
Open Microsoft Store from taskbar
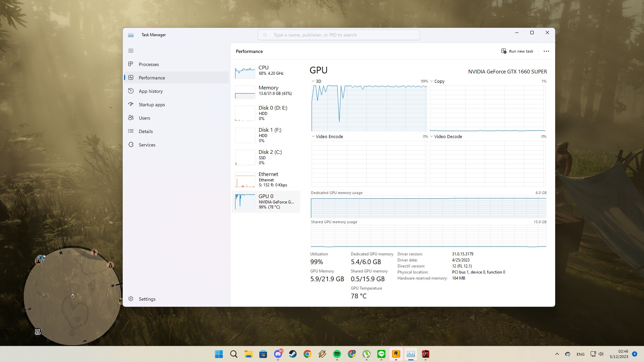(x=263, y=354)
